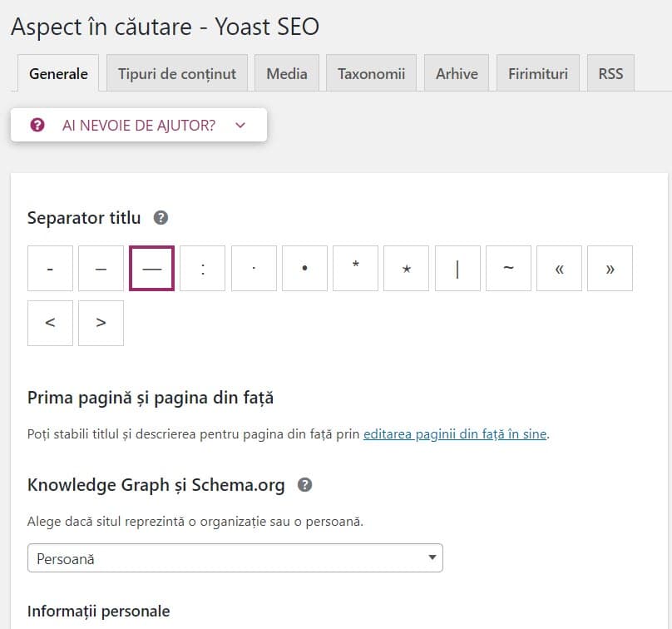This screenshot has width=672, height=629.
Task: Pick the asterisk title separator
Action: tap(355, 268)
